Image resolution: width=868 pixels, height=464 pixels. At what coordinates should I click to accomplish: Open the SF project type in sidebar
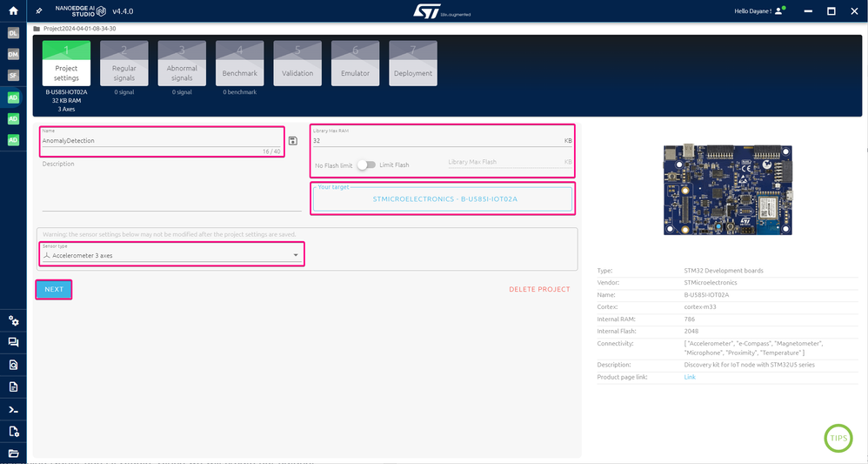13,76
